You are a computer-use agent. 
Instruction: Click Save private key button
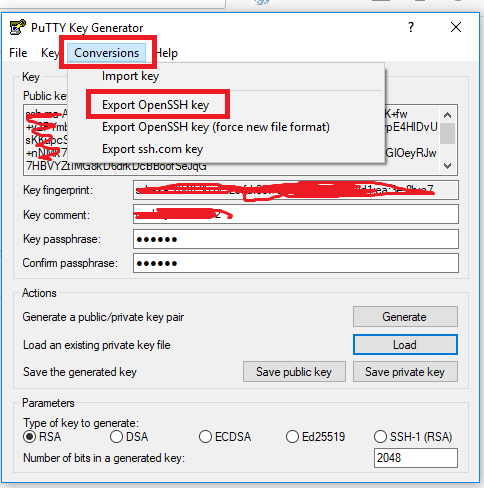pyautogui.click(x=405, y=372)
